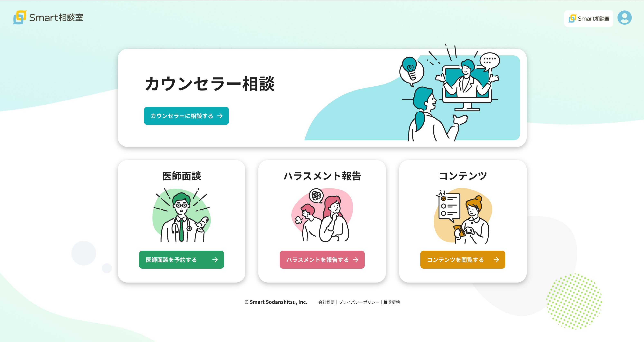Click the arrow icon on the counselor consult button
This screenshot has height=342, width=644.
(220, 116)
